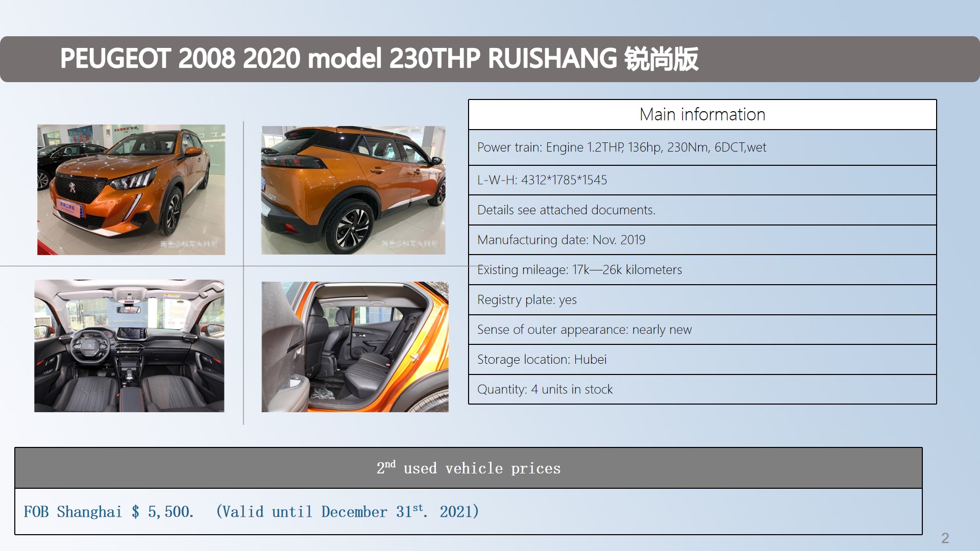The width and height of the screenshot is (980, 551).
Task: Select the Quantity 4 units in stock row
Action: (x=545, y=390)
